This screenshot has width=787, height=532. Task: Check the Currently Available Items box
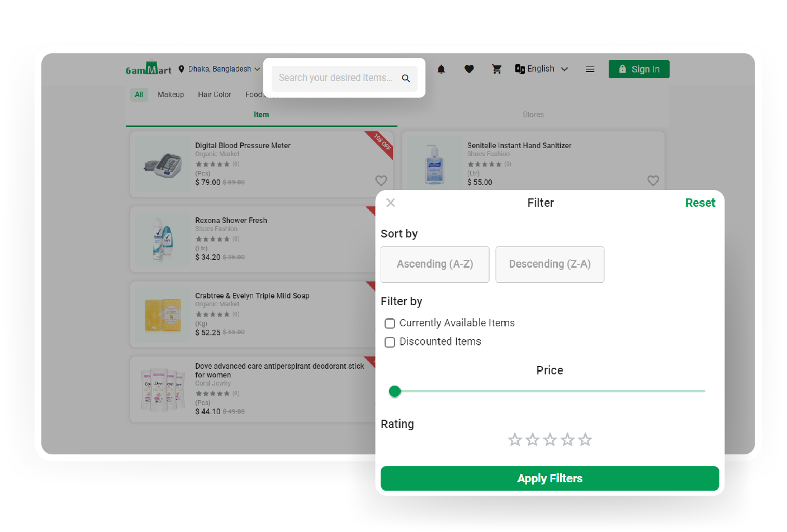click(x=390, y=324)
